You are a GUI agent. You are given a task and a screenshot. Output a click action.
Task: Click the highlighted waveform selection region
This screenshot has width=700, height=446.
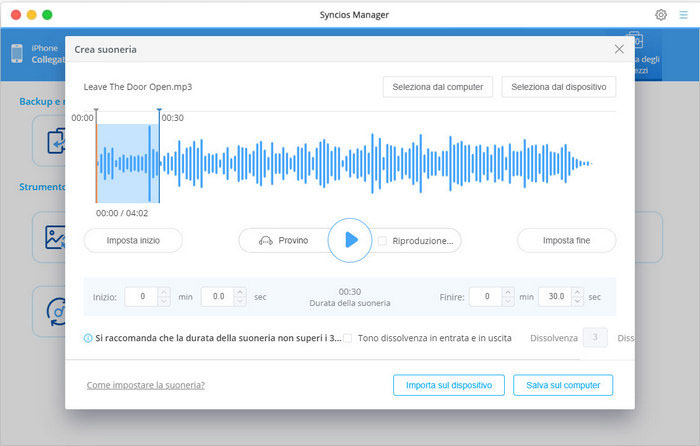click(128, 163)
